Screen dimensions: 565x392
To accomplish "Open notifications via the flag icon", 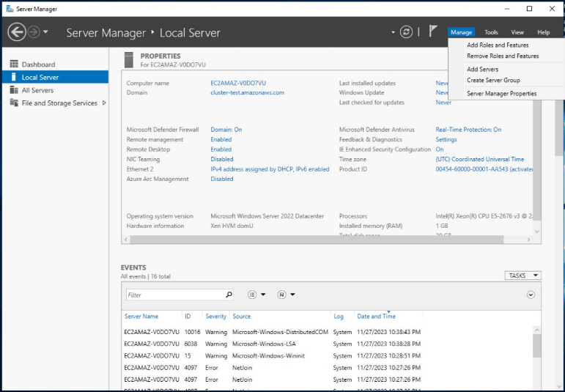I will tap(433, 32).
